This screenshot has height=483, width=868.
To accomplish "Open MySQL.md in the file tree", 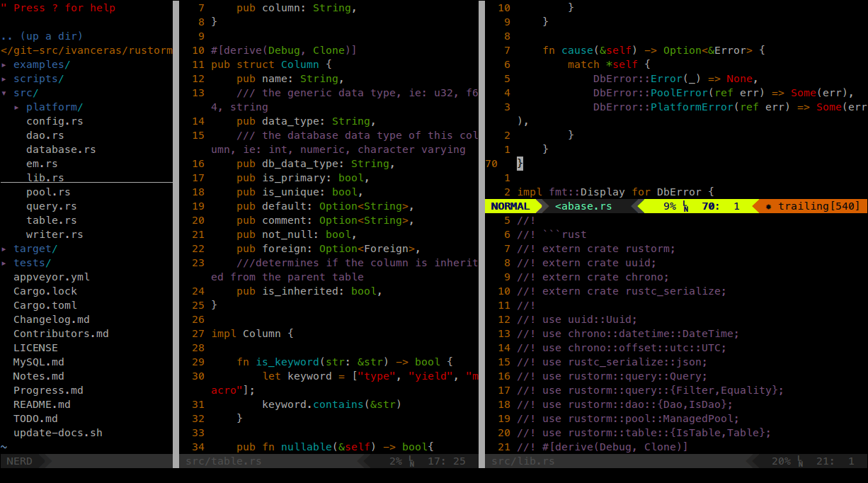I will (39, 362).
